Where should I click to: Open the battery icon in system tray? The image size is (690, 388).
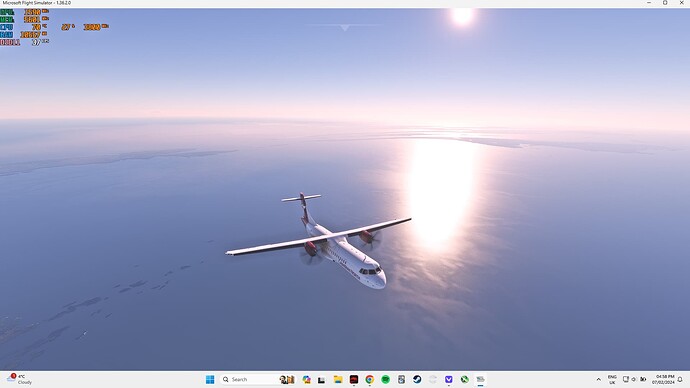643,379
